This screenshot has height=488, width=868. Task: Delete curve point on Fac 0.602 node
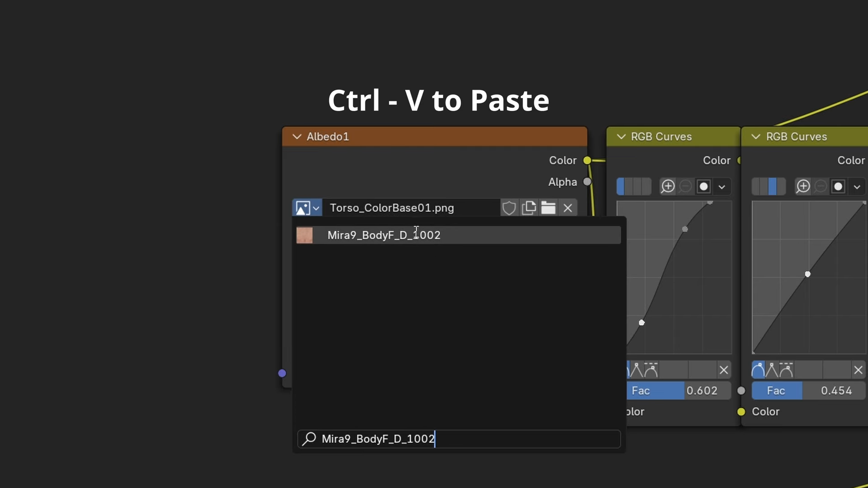click(723, 370)
